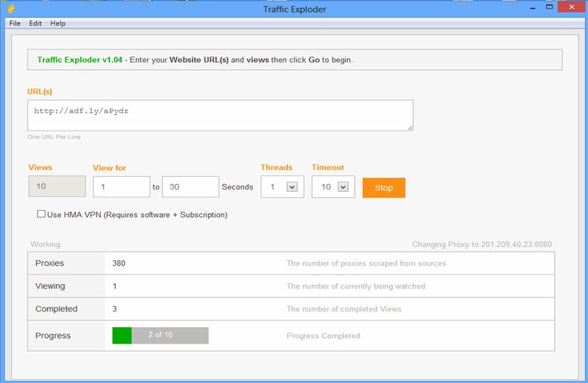Click the 'Seconds' label text
This screenshot has width=588, height=383.
pos(237,186)
